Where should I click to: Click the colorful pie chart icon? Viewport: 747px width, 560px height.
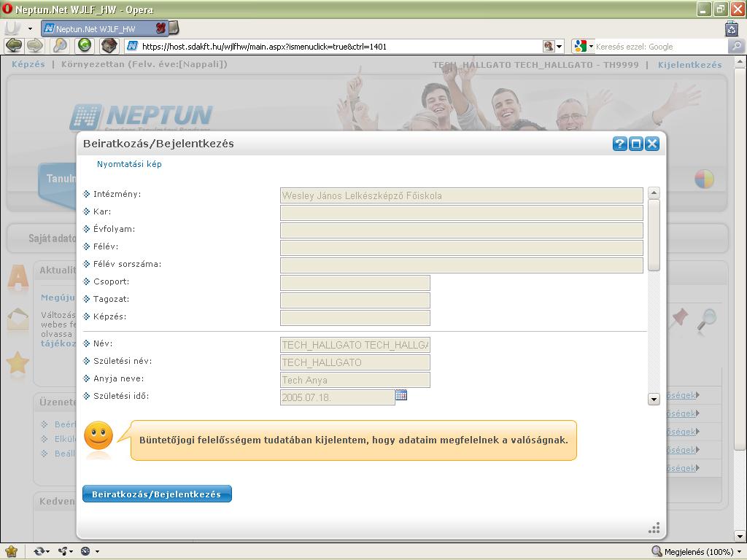(x=704, y=179)
